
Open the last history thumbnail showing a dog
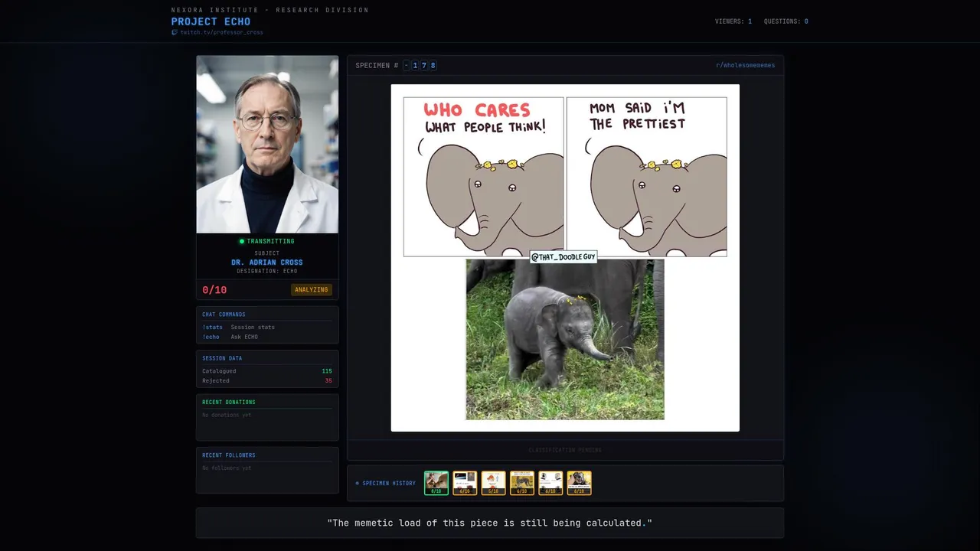pyautogui.click(x=579, y=483)
